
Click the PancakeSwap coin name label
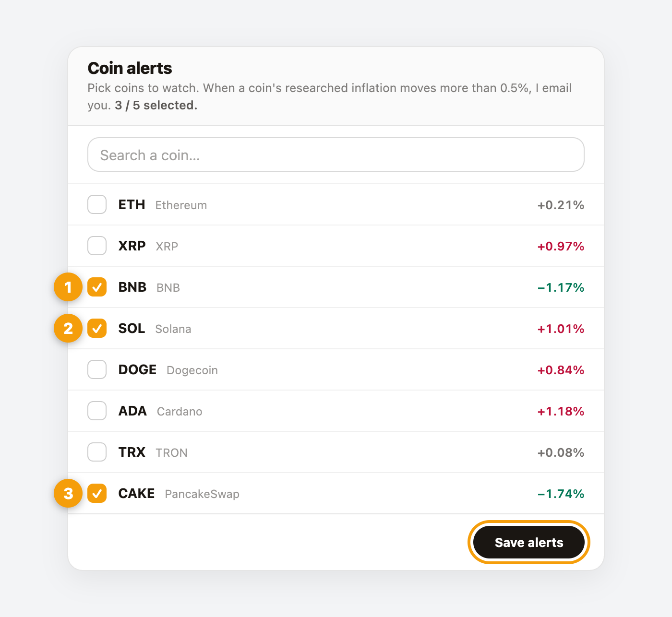coord(202,494)
